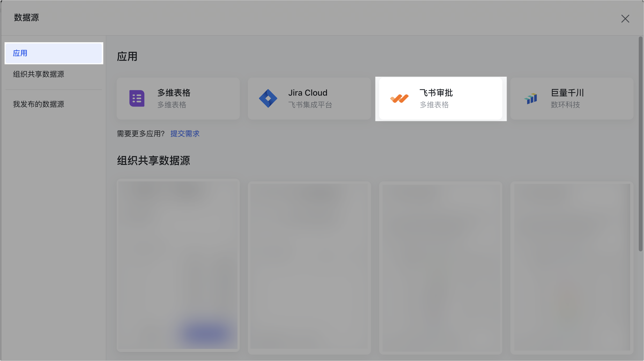Click the vertical scrollbar of the dialog
The height and width of the screenshot is (361, 644).
[640, 143]
